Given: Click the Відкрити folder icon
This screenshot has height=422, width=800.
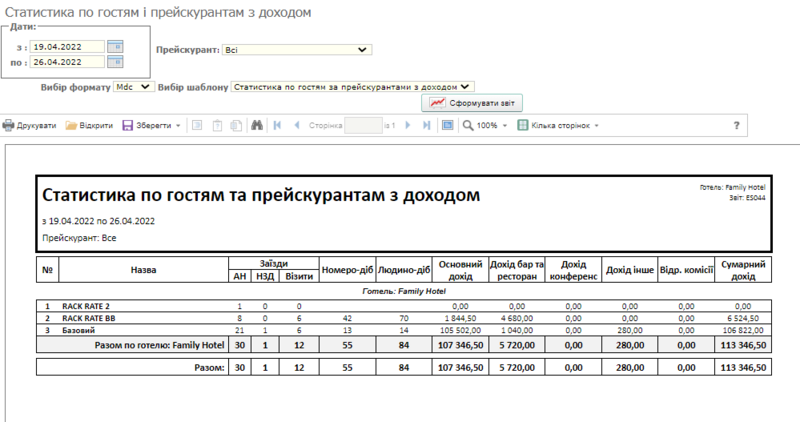Looking at the screenshot, I should tap(71, 126).
